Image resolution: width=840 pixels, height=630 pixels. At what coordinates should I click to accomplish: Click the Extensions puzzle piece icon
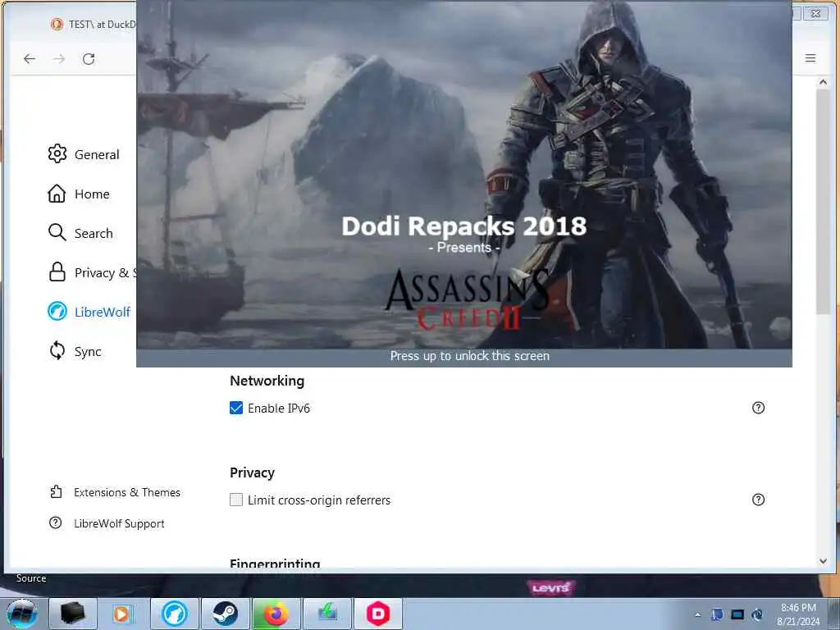point(56,492)
